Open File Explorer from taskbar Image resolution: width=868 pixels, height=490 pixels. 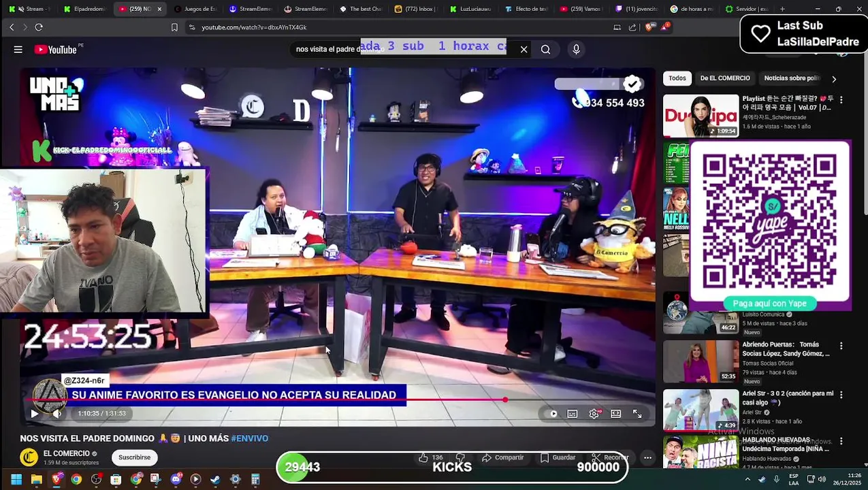[x=36, y=479]
